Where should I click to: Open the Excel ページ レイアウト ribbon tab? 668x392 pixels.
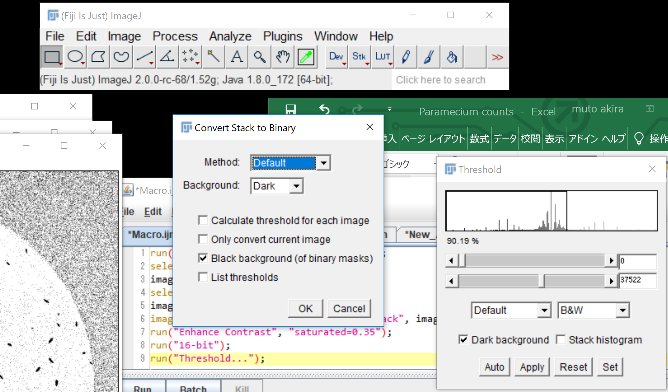click(x=433, y=138)
